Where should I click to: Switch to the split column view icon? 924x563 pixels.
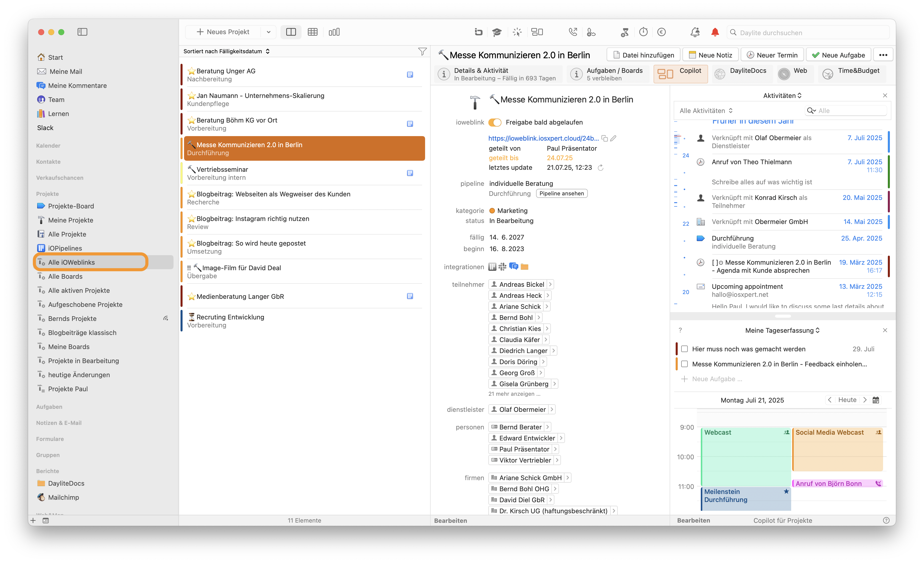pyautogui.click(x=291, y=32)
